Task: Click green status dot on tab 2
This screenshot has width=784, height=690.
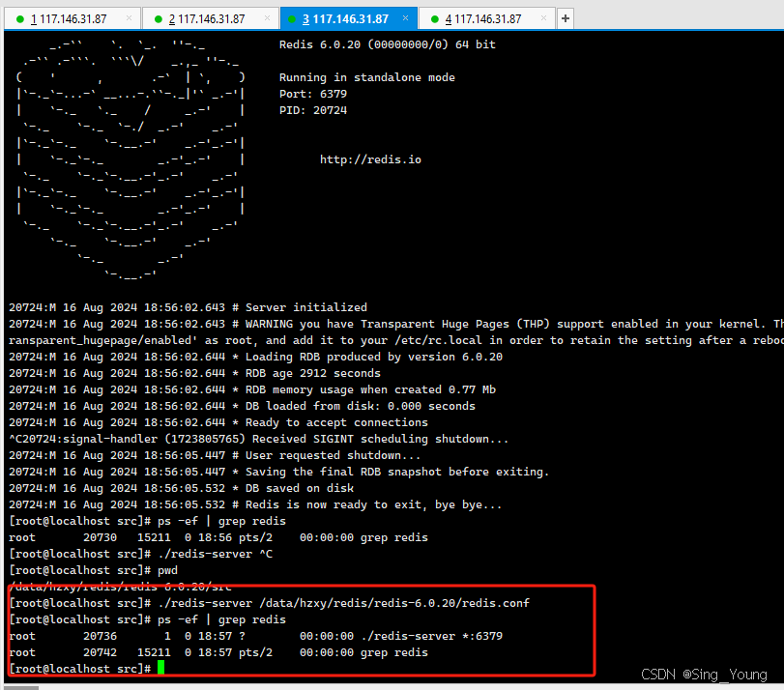Action: tap(159, 19)
